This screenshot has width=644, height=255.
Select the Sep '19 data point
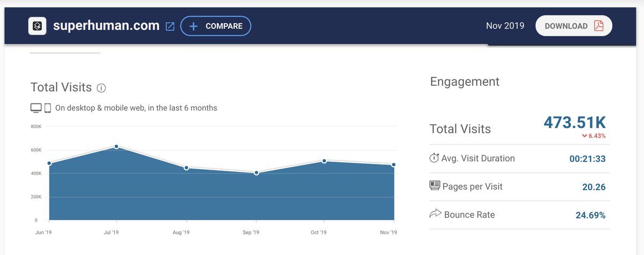pyautogui.click(x=256, y=172)
